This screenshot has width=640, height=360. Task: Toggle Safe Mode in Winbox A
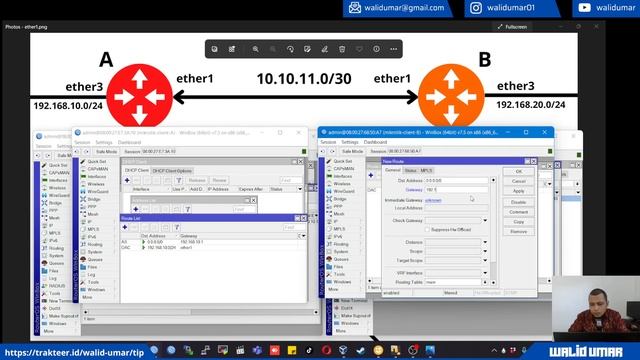coord(106,151)
